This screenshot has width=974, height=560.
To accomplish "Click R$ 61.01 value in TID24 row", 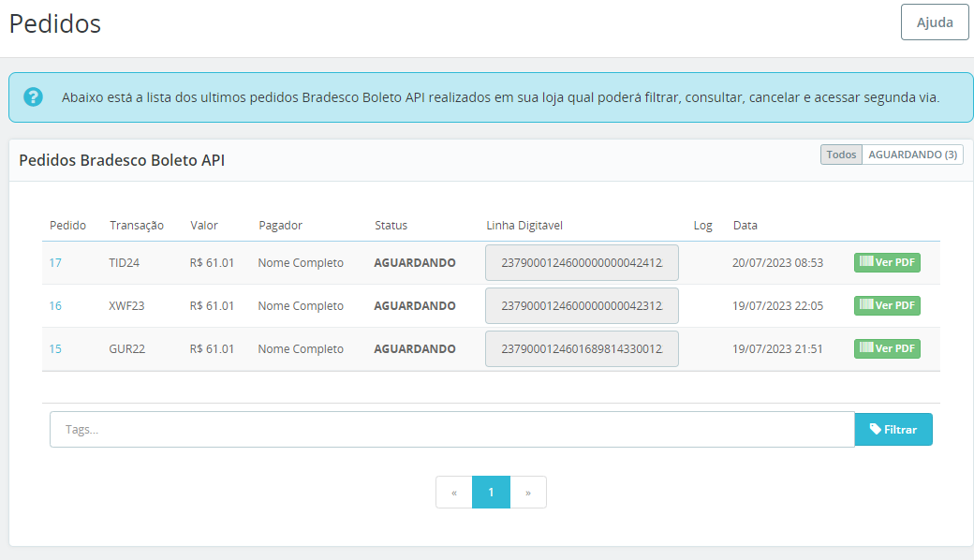I will 212,262.
